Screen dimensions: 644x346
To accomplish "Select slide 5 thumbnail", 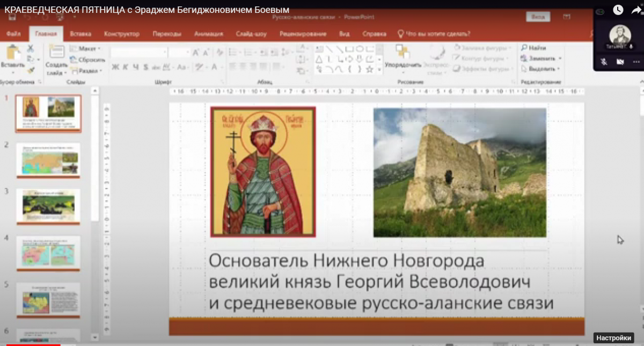I will (48, 300).
